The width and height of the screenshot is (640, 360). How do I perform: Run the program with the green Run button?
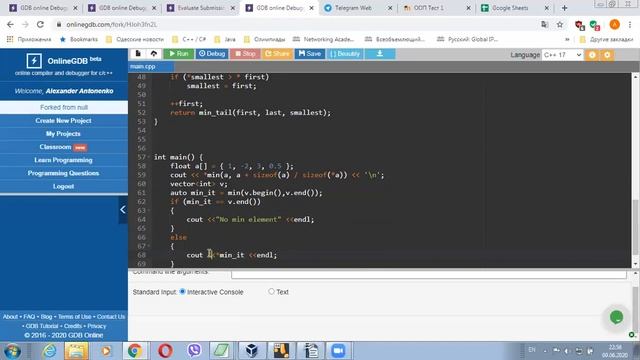click(179, 54)
